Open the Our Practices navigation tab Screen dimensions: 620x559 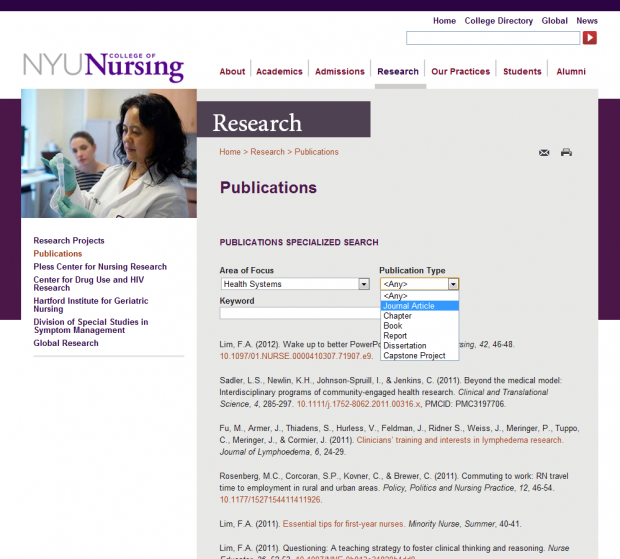coord(460,72)
